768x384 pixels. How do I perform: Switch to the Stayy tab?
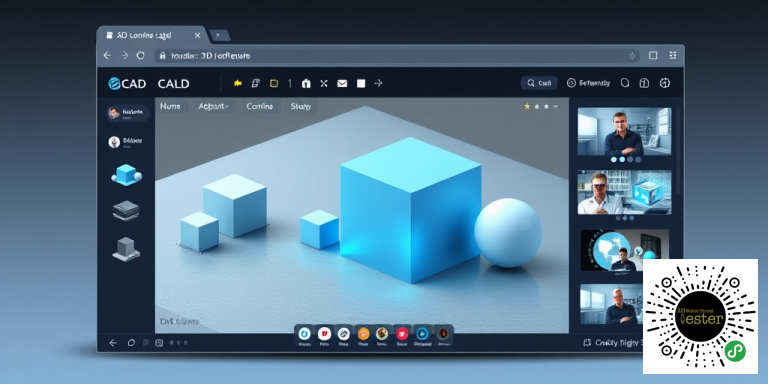[x=301, y=106]
